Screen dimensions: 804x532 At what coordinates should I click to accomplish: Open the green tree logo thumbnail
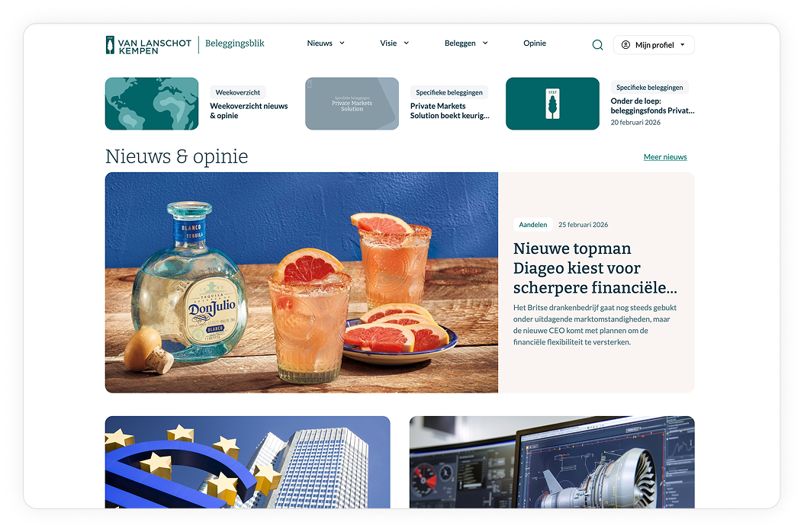[x=552, y=104]
